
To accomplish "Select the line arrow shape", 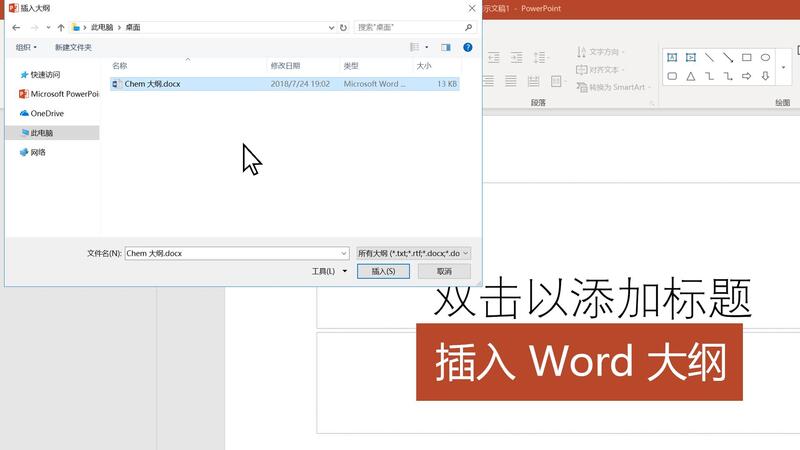I will coord(728,57).
